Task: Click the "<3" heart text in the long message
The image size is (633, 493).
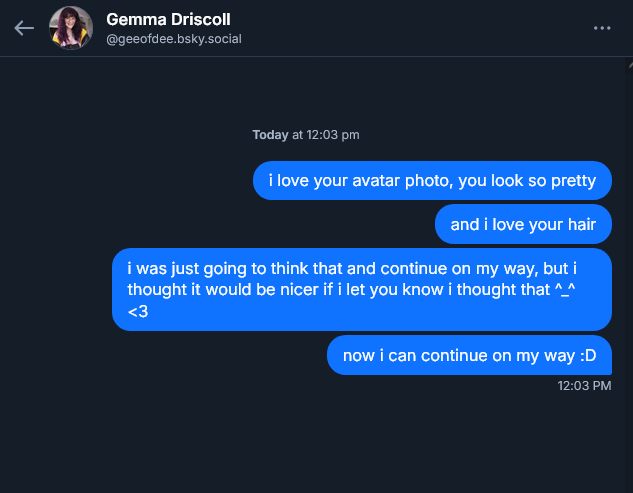Action: (x=138, y=312)
